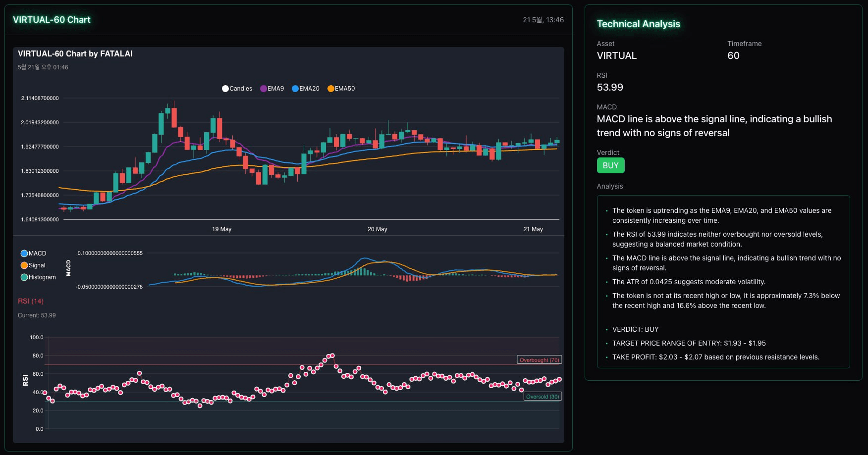Image resolution: width=868 pixels, height=455 pixels.
Task: Click the Oversold (30) label
Action: [542, 397]
